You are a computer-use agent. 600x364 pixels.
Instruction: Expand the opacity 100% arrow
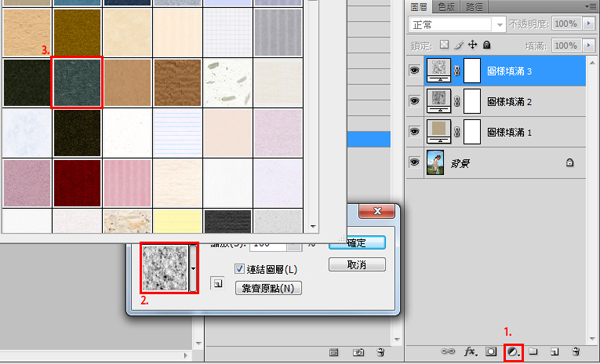(x=589, y=24)
